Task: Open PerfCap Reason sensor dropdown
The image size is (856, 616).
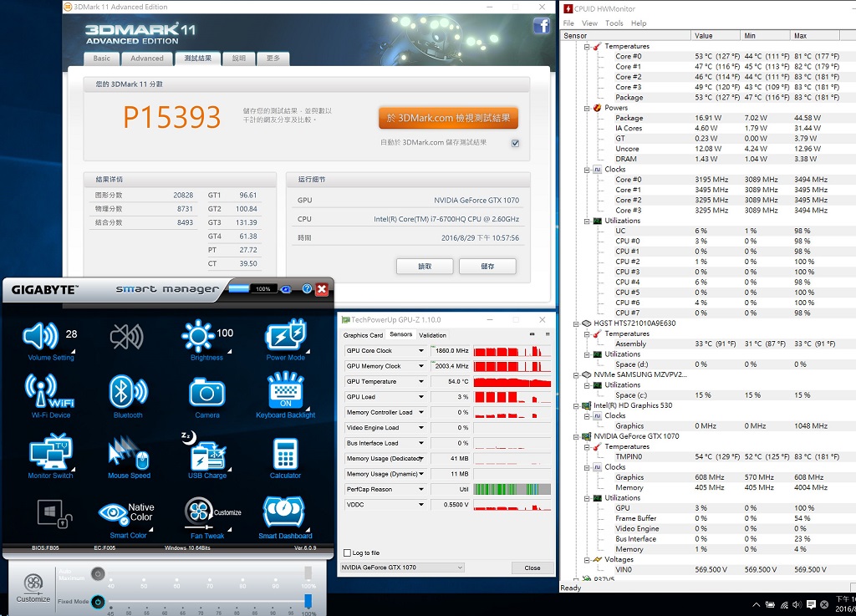Action: (421, 490)
